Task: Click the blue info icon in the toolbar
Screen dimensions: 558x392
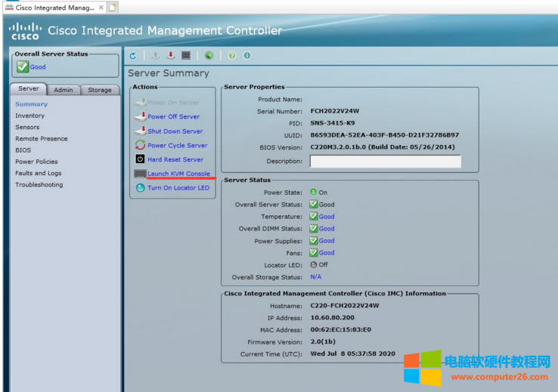Action: click(246, 56)
